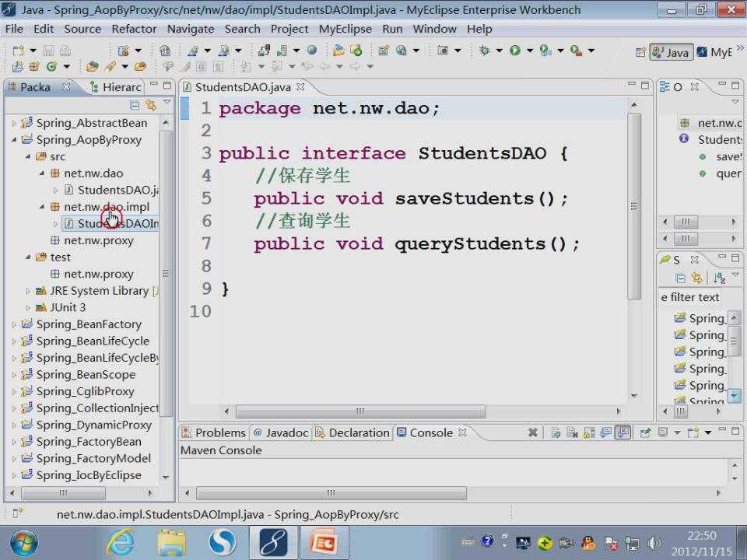This screenshot has width=747, height=560.
Task: Open Internet Explorer from the taskbar
Action: (121, 544)
